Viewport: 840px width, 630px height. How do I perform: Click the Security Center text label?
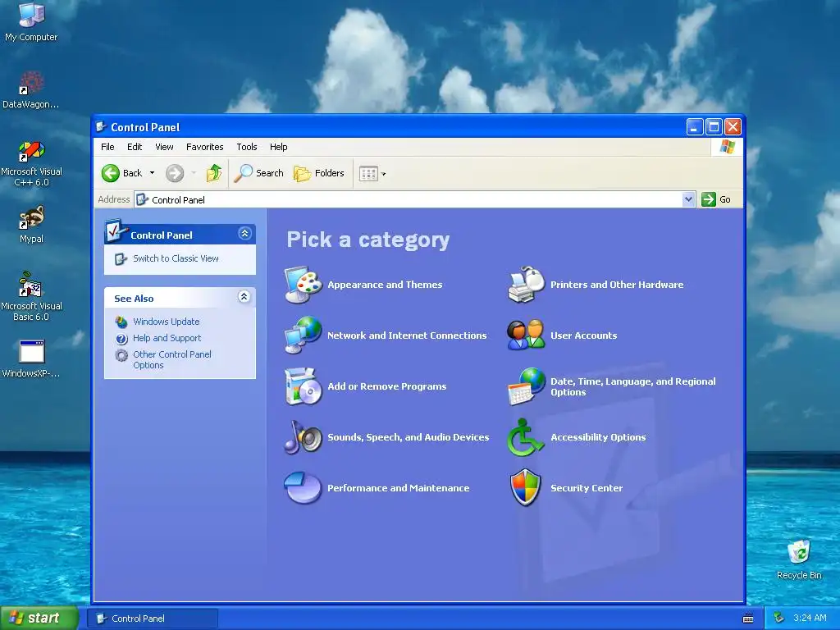[587, 488]
